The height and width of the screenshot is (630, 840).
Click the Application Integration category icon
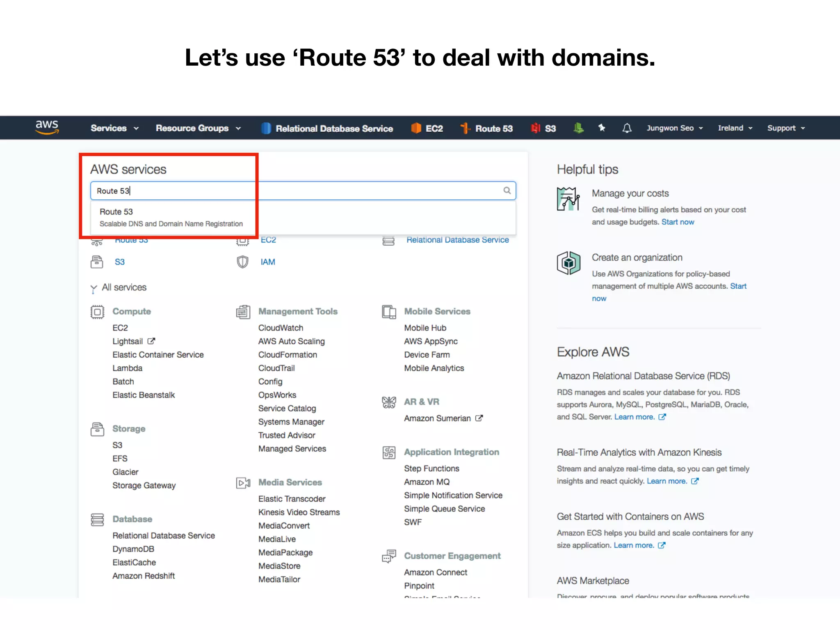pos(389,453)
